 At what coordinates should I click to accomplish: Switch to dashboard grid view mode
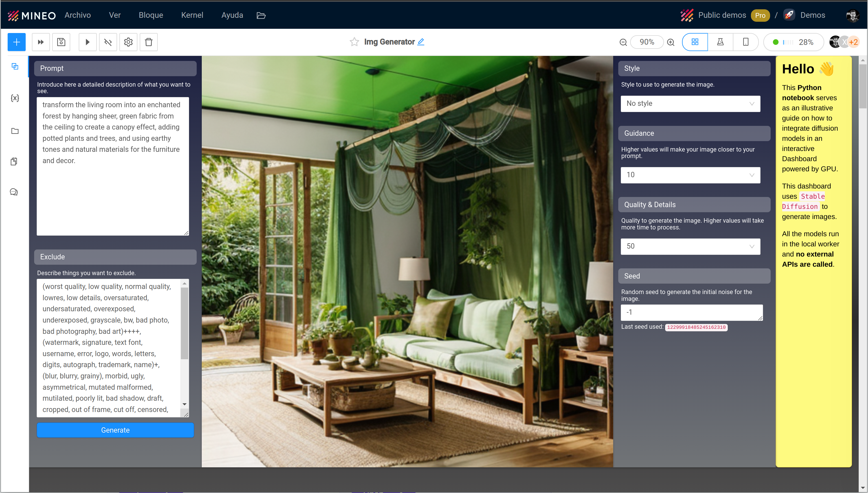coord(695,42)
